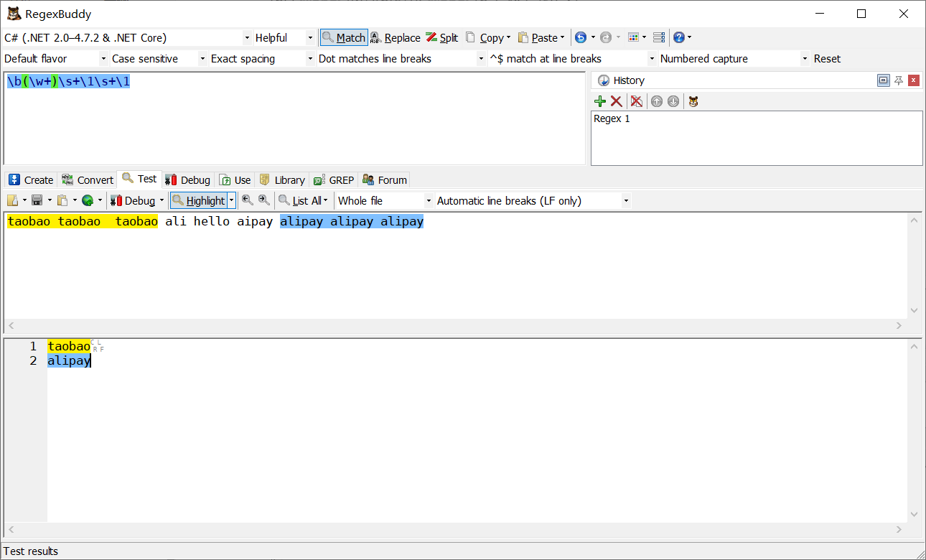The image size is (926, 560).
Task: Click the New test file icon
Action: [14, 200]
